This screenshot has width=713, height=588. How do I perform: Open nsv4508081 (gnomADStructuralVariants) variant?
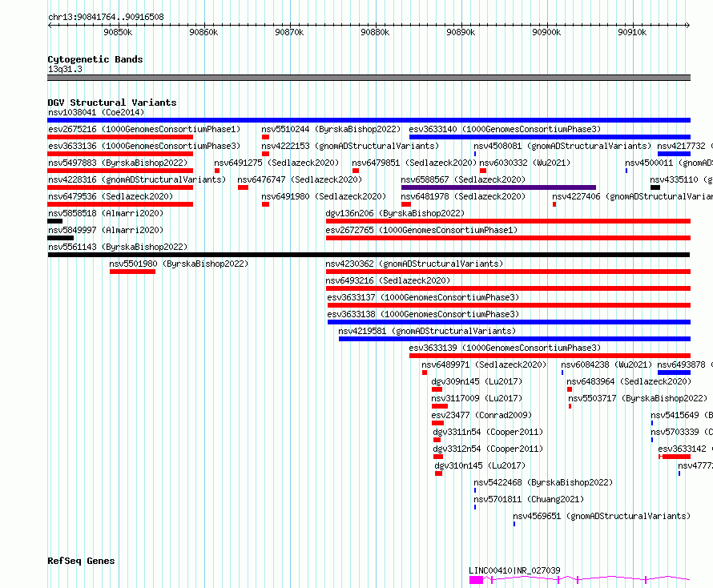[562, 146]
